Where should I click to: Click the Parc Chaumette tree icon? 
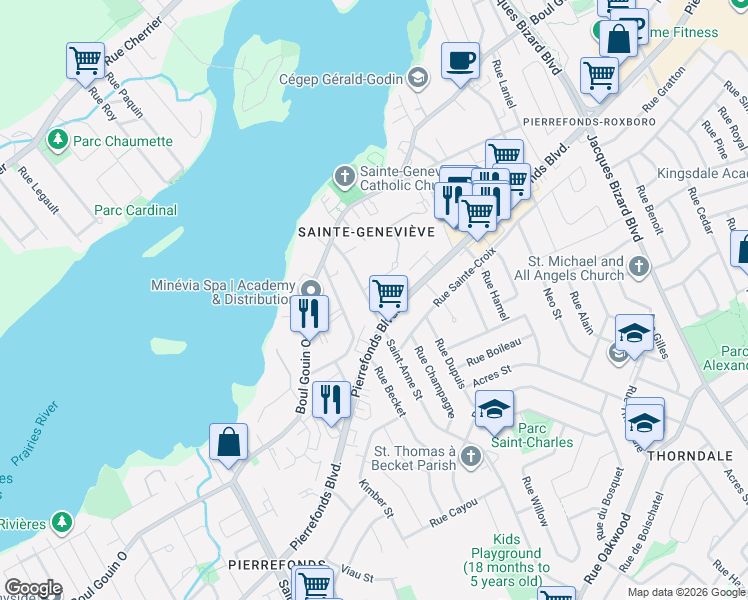click(x=58, y=141)
